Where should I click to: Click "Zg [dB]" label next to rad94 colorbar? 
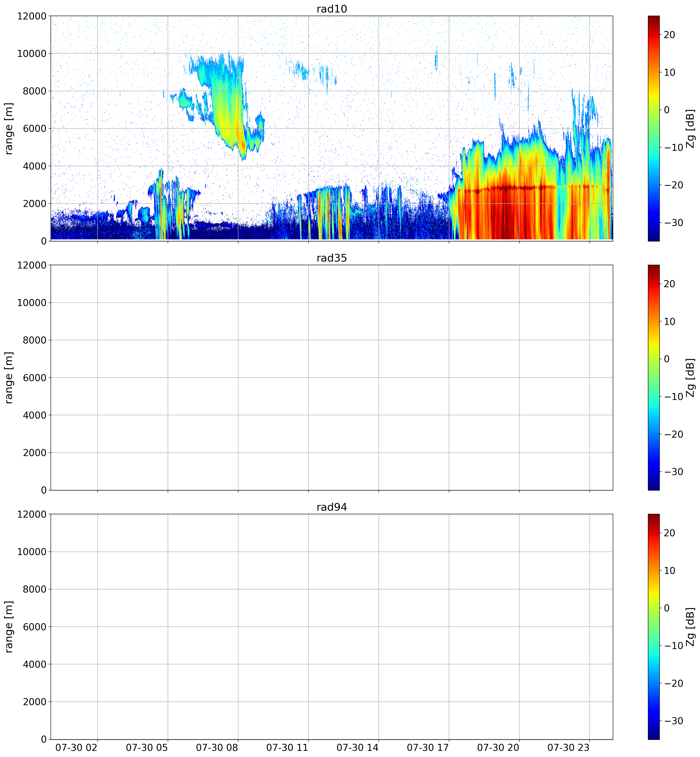coord(690,627)
